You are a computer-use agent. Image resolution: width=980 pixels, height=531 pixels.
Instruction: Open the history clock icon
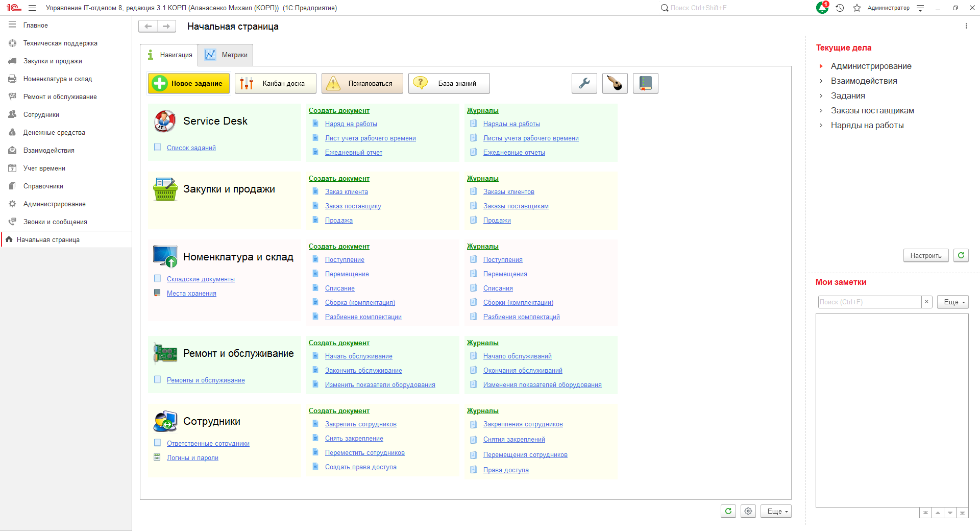point(840,8)
